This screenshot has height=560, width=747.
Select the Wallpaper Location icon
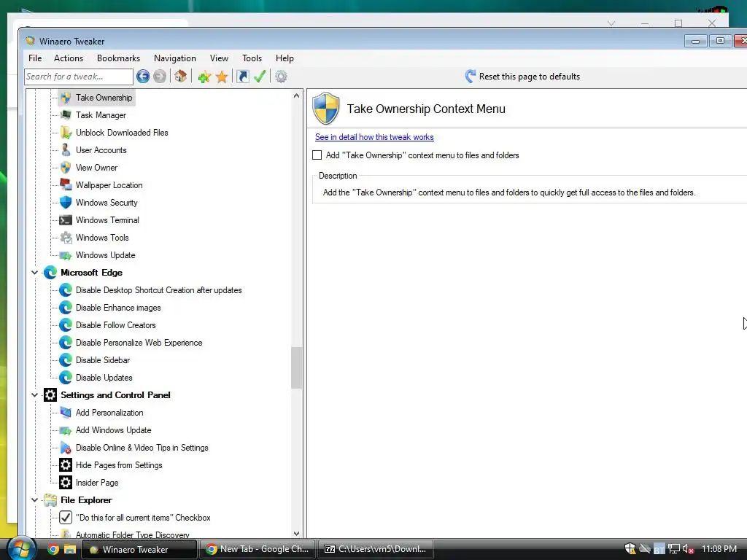point(66,184)
